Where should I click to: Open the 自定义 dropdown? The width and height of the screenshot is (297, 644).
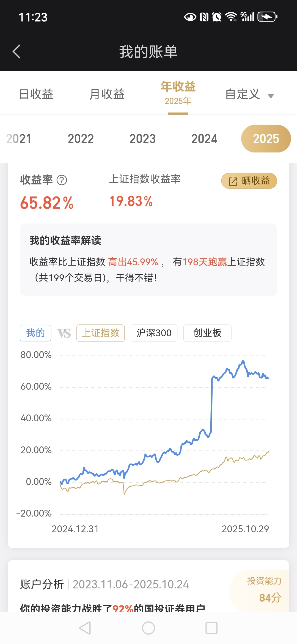point(249,94)
